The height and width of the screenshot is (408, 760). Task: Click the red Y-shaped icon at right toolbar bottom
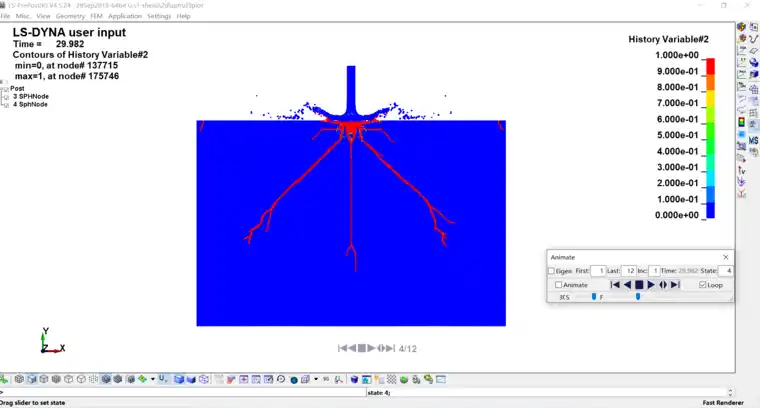(x=742, y=194)
